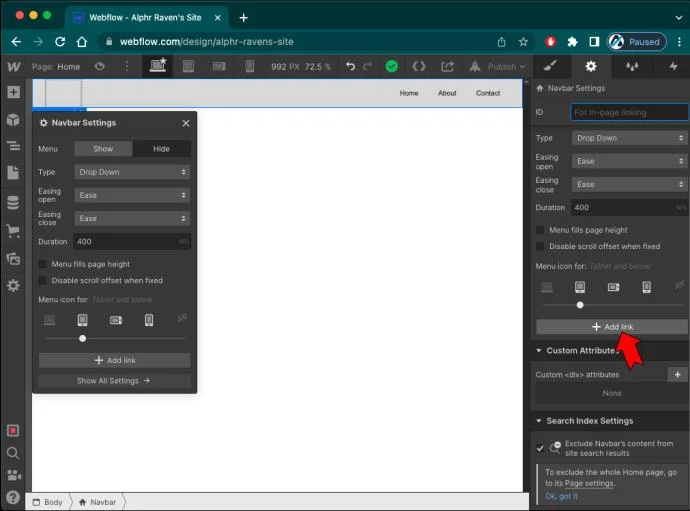Open the Webflow W logo menu

(x=14, y=66)
